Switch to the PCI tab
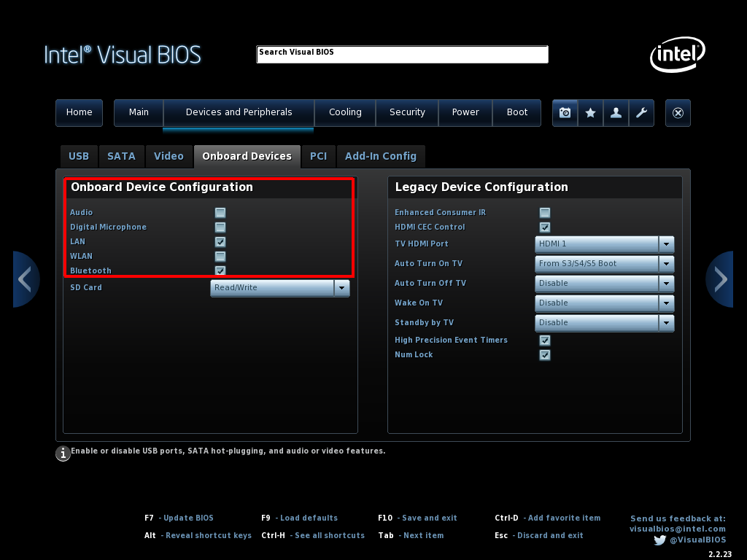Screen dimensions: 747x560 click(318, 157)
